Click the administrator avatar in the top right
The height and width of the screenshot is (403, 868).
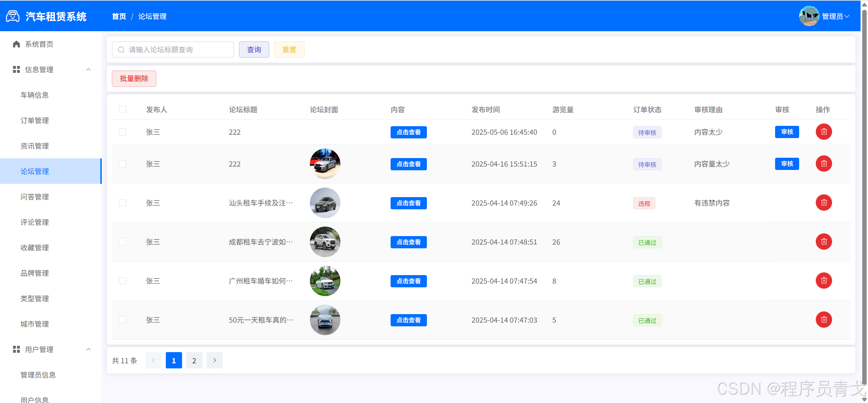point(809,16)
